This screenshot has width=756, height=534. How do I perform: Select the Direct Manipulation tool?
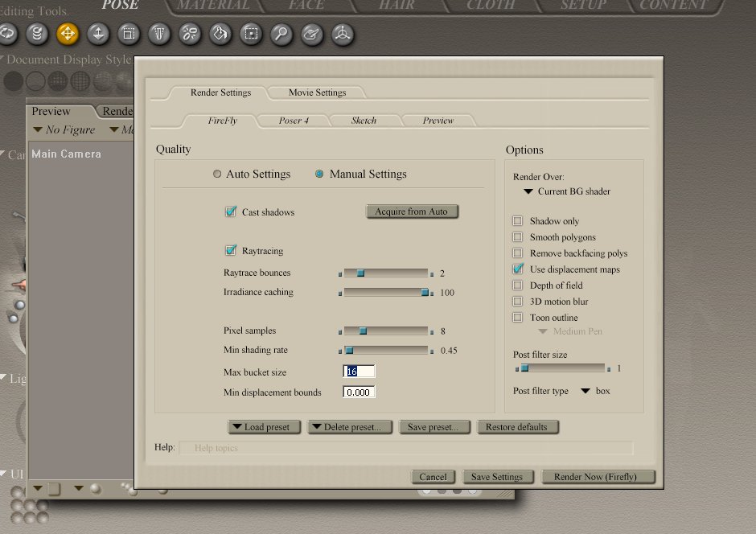[343, 34]
